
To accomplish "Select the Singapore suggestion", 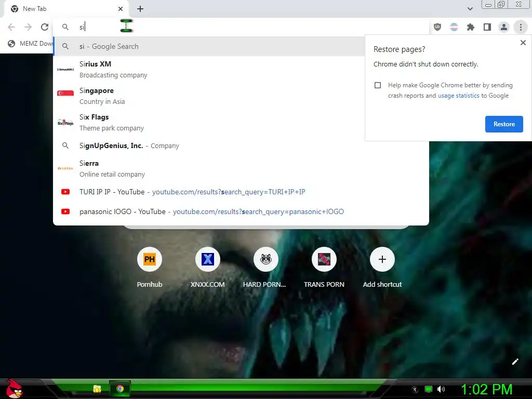I will 209,96.
